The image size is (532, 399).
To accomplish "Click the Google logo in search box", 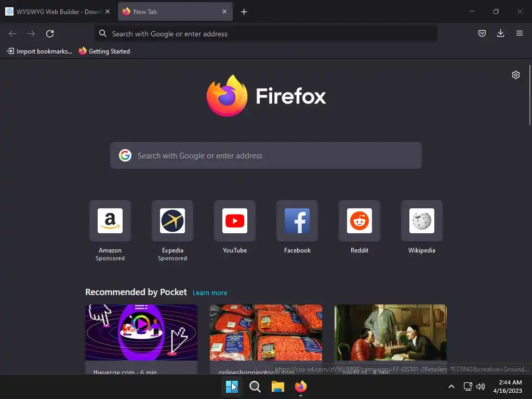I will 125,155.
